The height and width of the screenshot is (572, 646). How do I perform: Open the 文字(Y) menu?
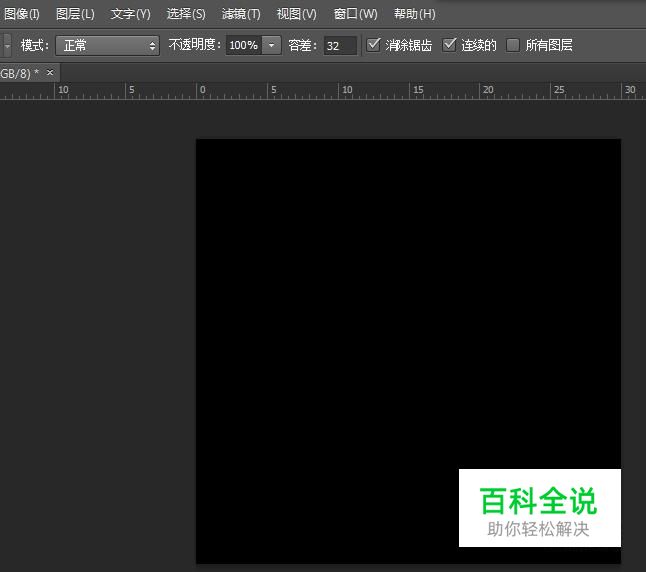[130, 14]
